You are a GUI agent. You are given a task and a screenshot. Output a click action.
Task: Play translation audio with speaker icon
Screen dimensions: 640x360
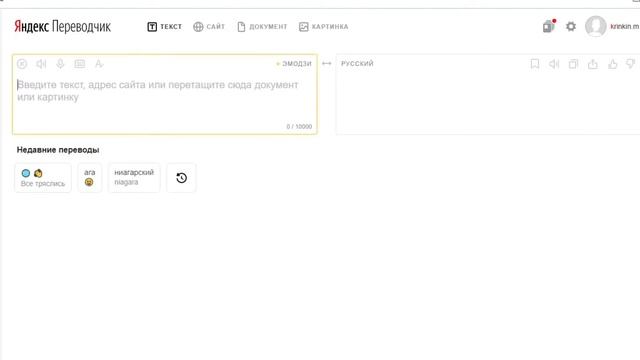pyautogui.click(x=554, y=64)
